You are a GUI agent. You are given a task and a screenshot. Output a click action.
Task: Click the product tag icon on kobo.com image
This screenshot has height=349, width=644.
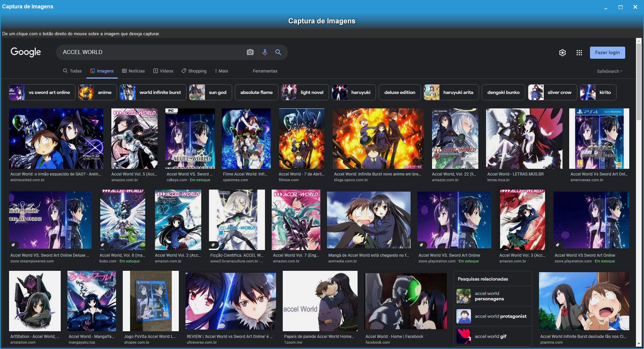coord(102,245)
